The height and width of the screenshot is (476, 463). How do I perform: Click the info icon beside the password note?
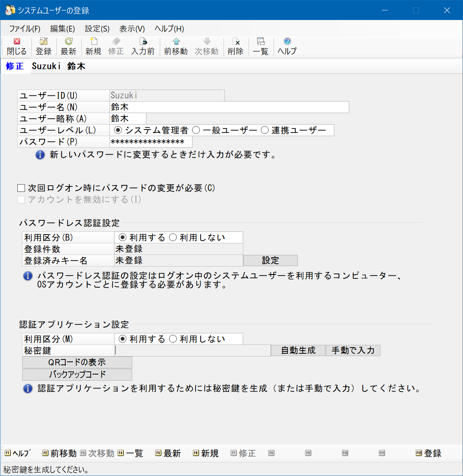(40, 155)
